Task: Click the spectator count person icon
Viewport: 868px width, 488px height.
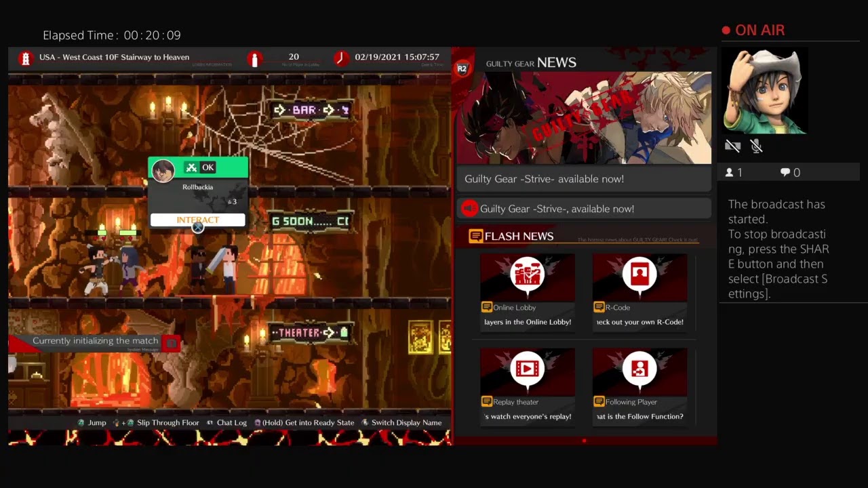Action: (x=730, y=173)
